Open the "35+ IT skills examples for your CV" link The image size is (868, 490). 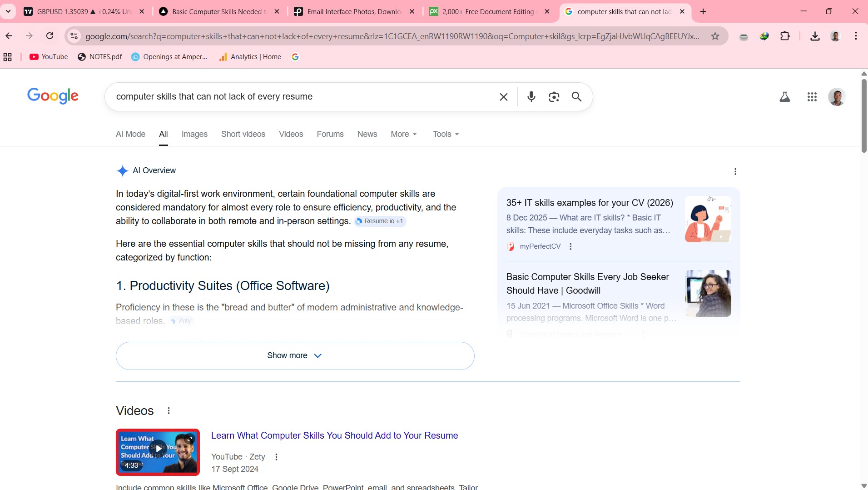(589, 203)
